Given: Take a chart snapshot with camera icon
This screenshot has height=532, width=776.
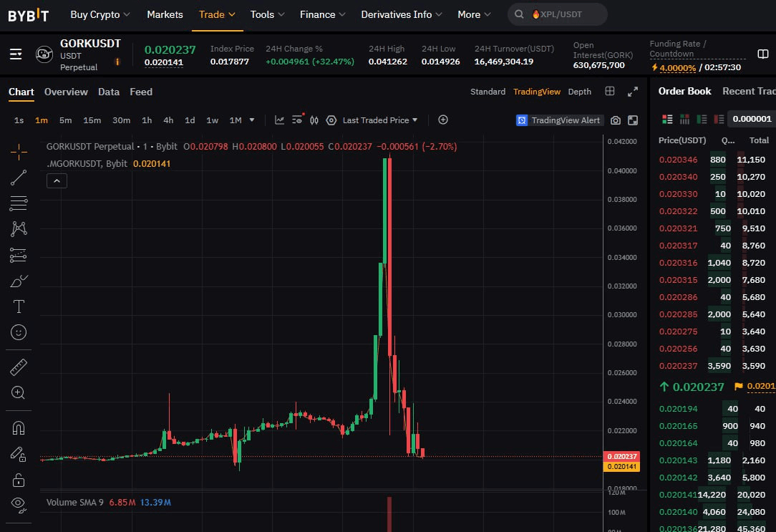Looking at the screenshot, I should coord(616,120).
